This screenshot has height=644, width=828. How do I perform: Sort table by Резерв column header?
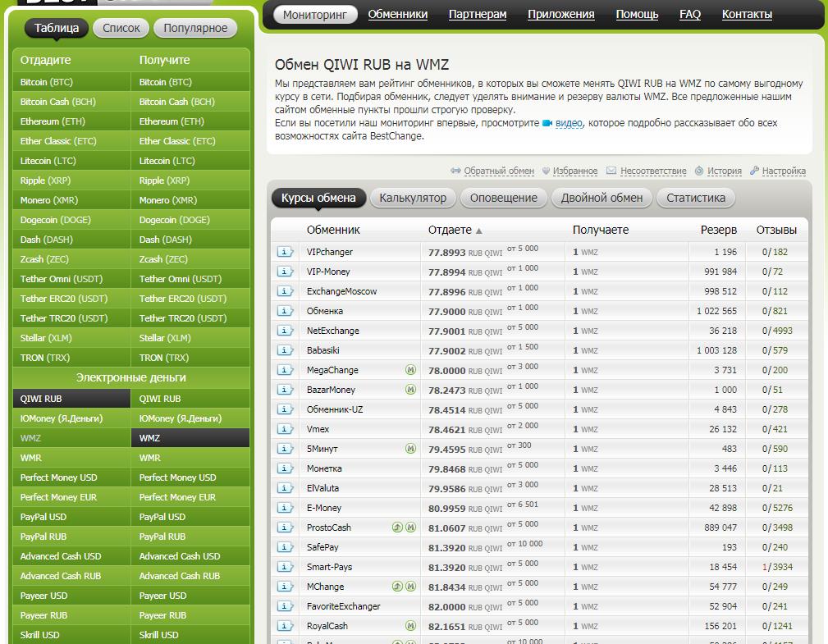[718, 230]
